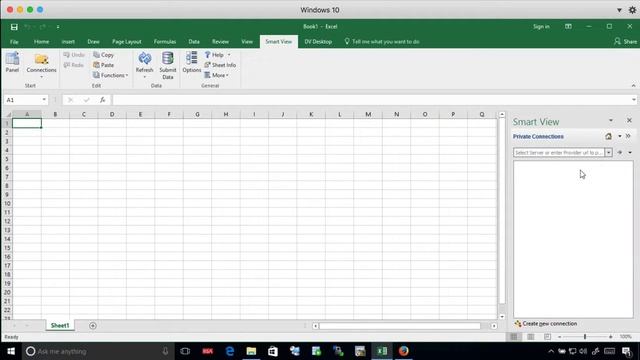The height and width of the screenshot is (360, 640).
Task: Select the Sheet1 tab
Action: [x=60, y=326]
